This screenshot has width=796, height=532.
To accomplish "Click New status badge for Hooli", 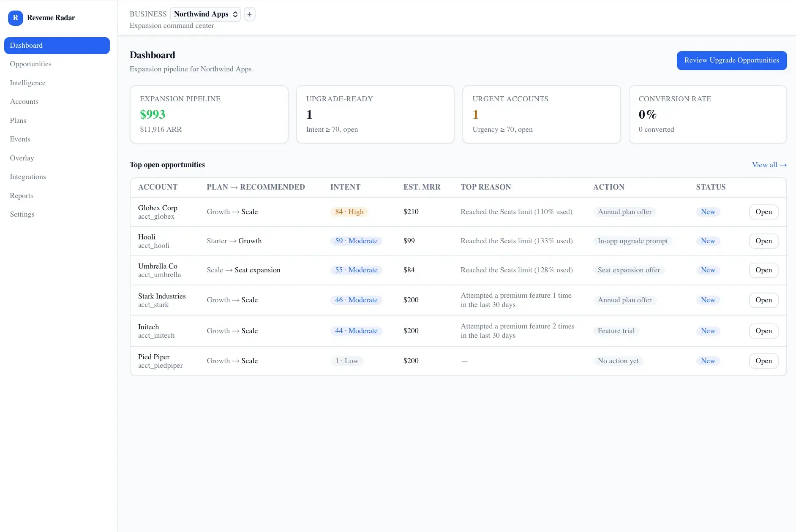I will pos(708,241).
